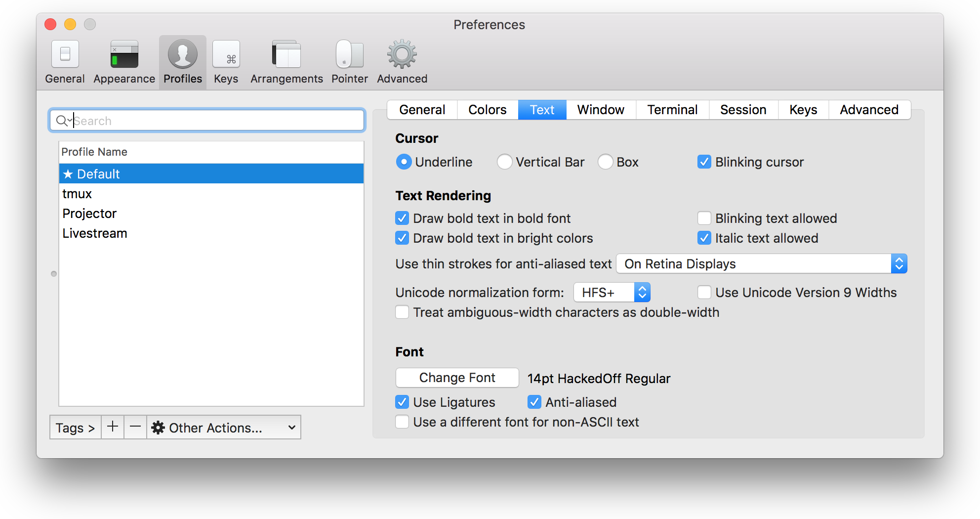
Task: Enable Blinking text allowed
Action: (704, 218)
